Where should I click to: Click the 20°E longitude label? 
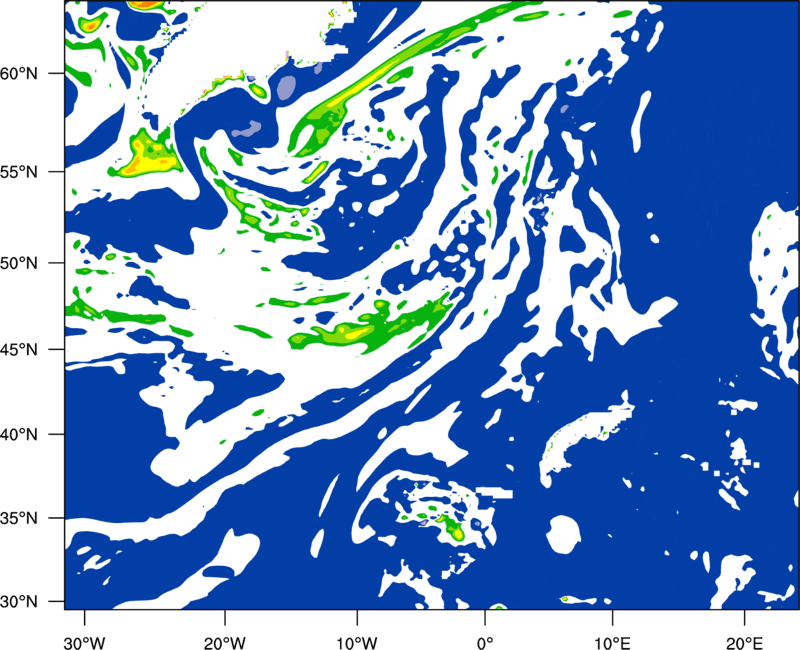744,643
